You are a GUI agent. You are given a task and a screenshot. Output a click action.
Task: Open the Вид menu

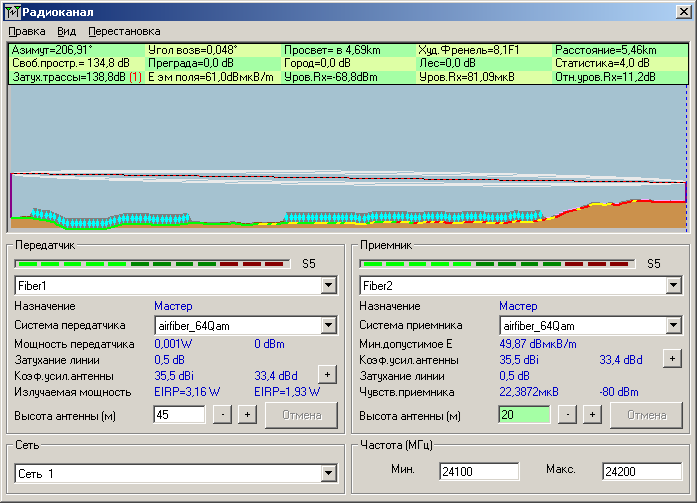pyautogui.click(x=67, y=32)
